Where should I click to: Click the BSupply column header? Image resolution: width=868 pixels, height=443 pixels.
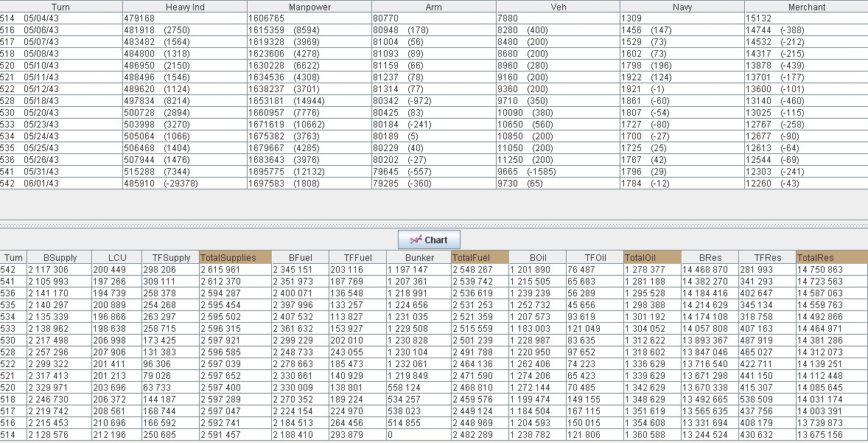[59, 257]
